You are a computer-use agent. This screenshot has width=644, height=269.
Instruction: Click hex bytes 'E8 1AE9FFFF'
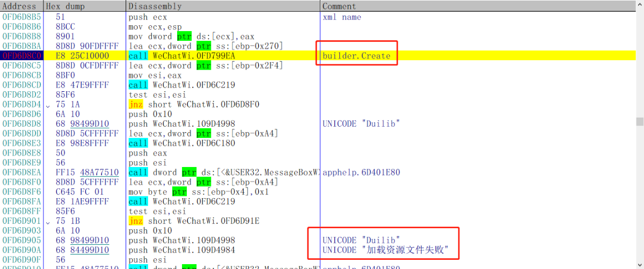tap(83, 202)
